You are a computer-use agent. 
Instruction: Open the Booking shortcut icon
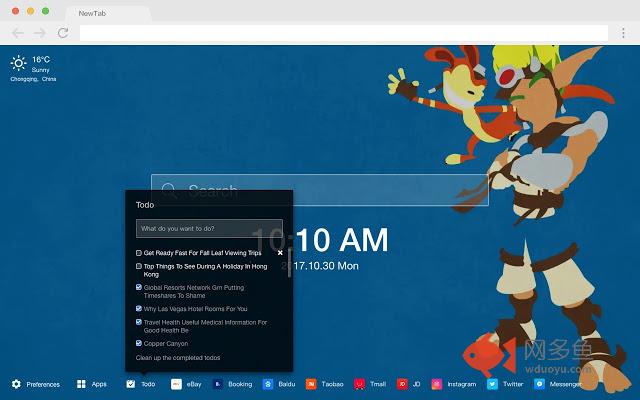point(217,384)
